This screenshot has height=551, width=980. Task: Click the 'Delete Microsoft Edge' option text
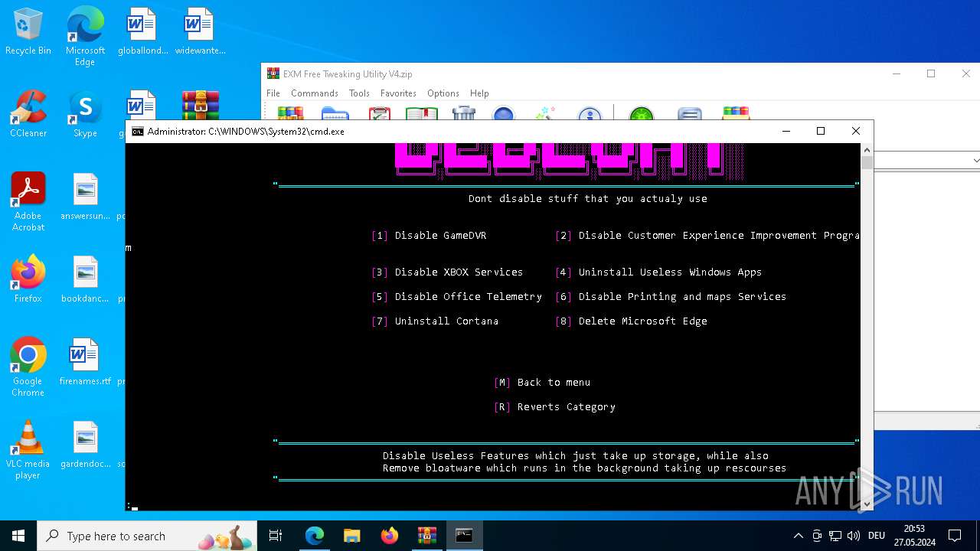(x=642, y=321)
